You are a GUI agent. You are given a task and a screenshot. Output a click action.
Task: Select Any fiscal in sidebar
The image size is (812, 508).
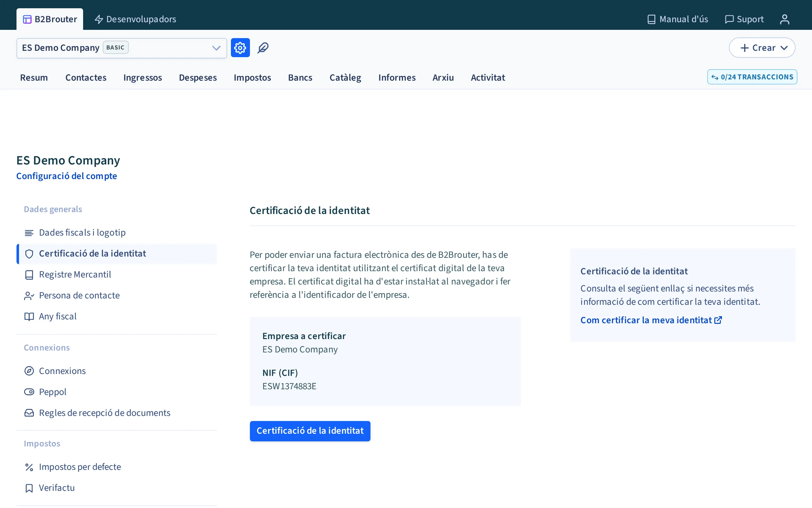pos(117,317)
